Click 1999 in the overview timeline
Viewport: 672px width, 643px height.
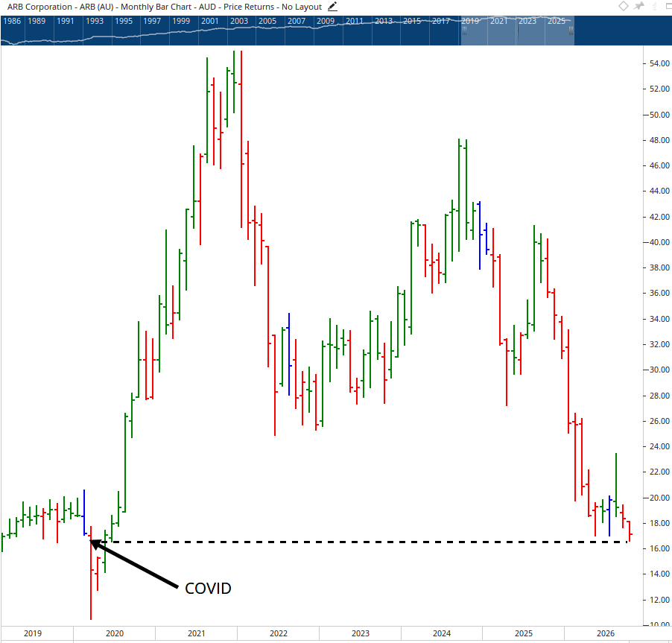tap(181, 21)
